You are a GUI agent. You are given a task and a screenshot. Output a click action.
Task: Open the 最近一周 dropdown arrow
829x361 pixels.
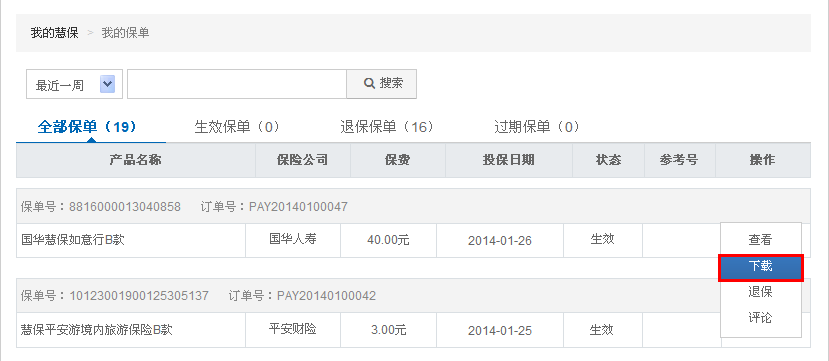pyautogui.click(x=107, y=84)
